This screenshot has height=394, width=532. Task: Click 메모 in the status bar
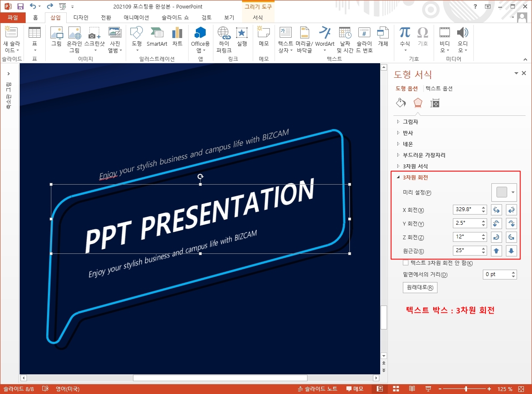[x=355, y=389]
